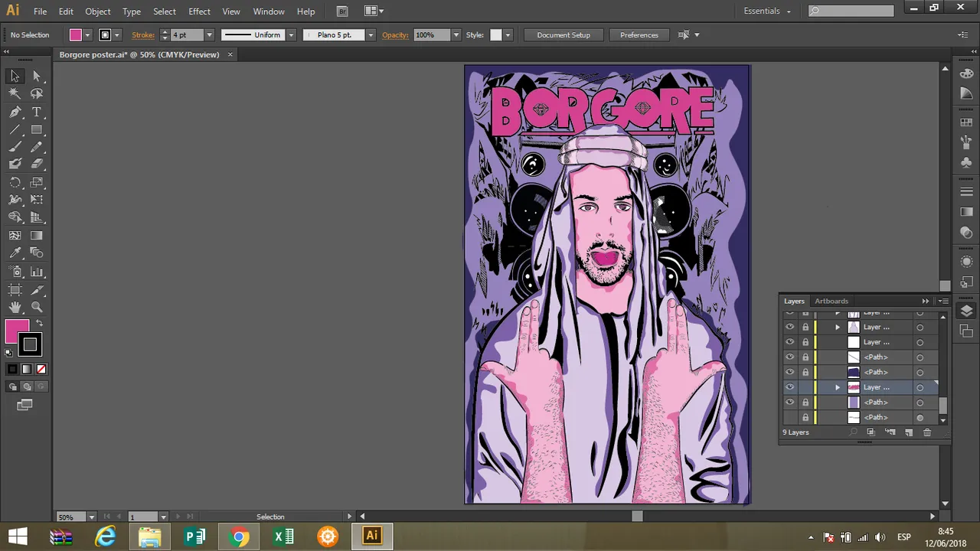Open the Window menu

269,11
